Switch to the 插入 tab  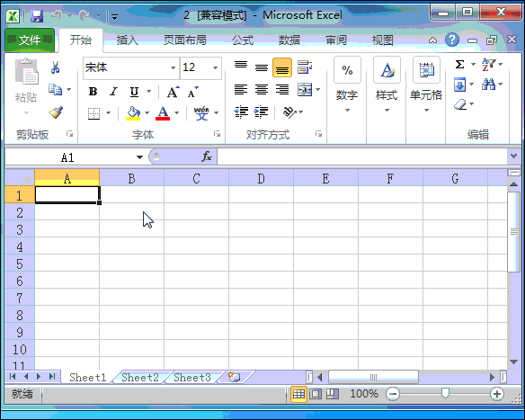128,40
